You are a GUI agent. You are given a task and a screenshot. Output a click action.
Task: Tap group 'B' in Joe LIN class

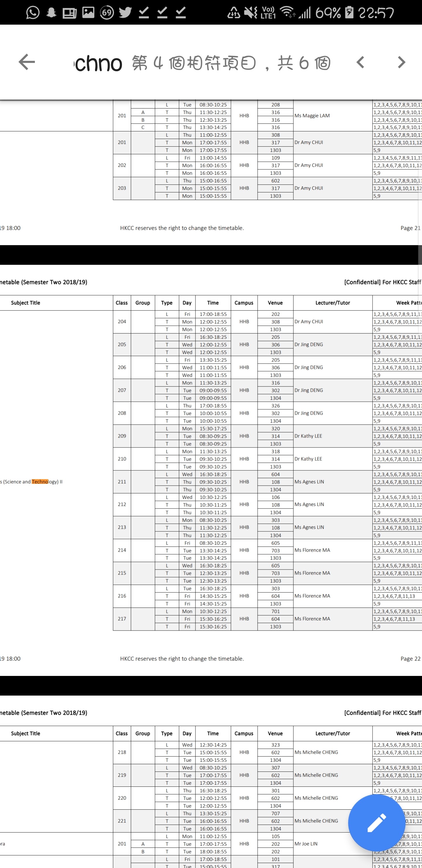(143, 852)
